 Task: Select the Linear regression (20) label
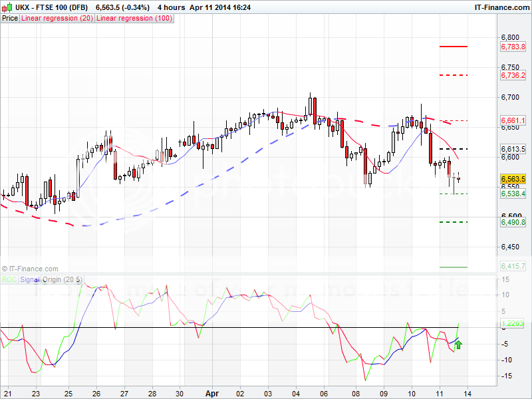click(57, 19)
